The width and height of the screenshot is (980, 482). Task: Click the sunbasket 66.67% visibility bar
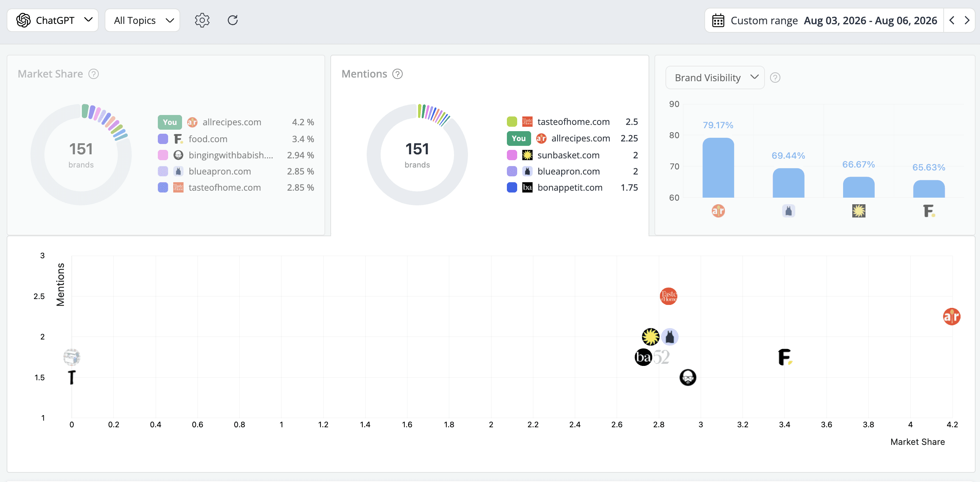click(859, 187)
